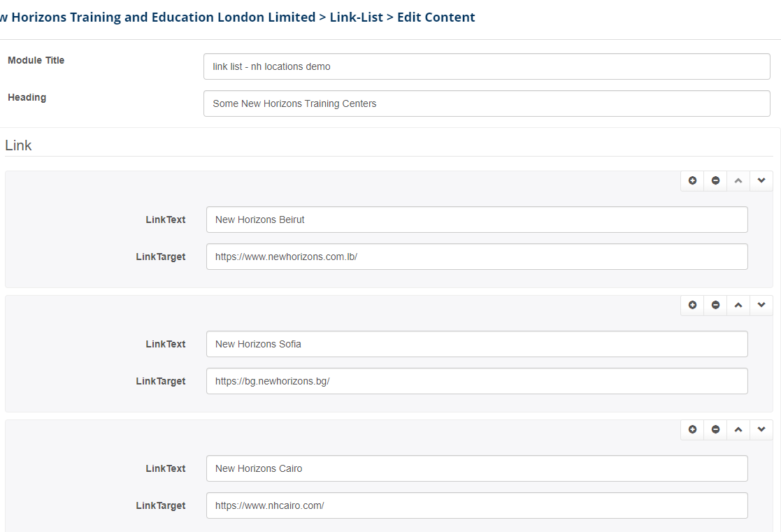
Task: Click the plus icon on Sofia entry
Action: (692, 305)
